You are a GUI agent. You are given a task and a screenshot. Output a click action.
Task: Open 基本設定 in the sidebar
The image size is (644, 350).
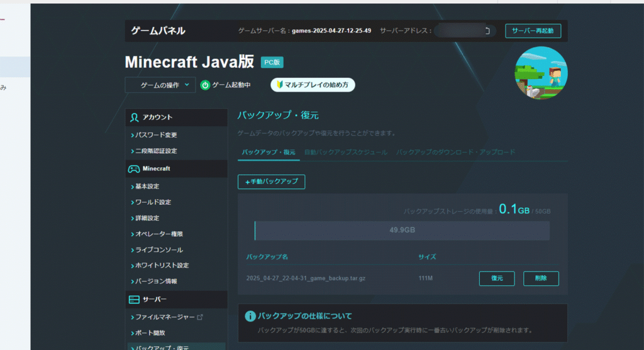coord(147,186)
